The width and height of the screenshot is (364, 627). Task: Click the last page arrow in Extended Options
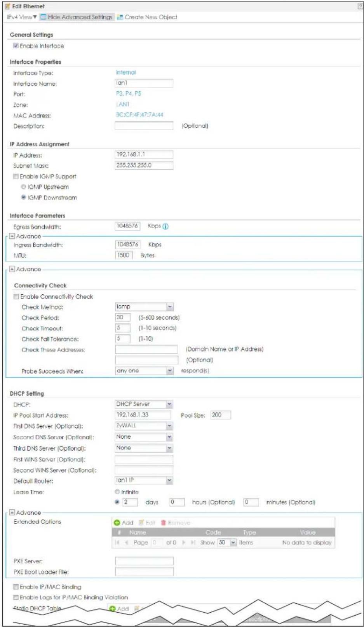pyautogui.click(x=193, y=542)
